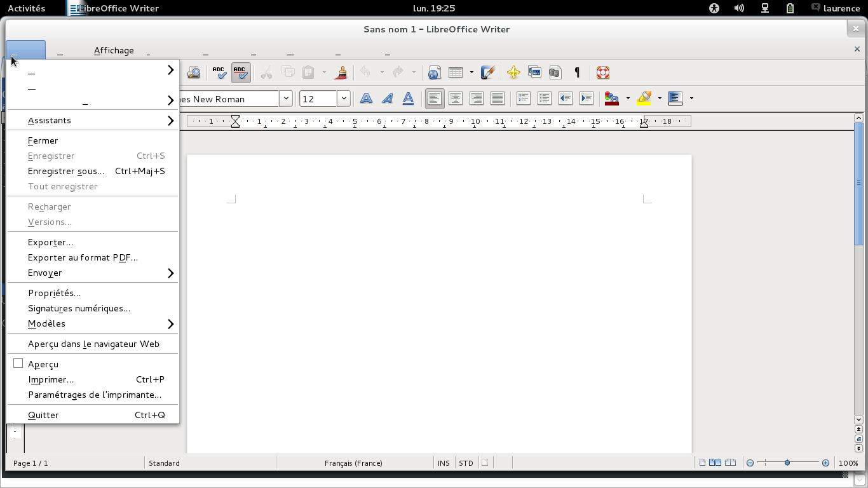
Task: Click the zoom in plus icon
Action: 825,463
